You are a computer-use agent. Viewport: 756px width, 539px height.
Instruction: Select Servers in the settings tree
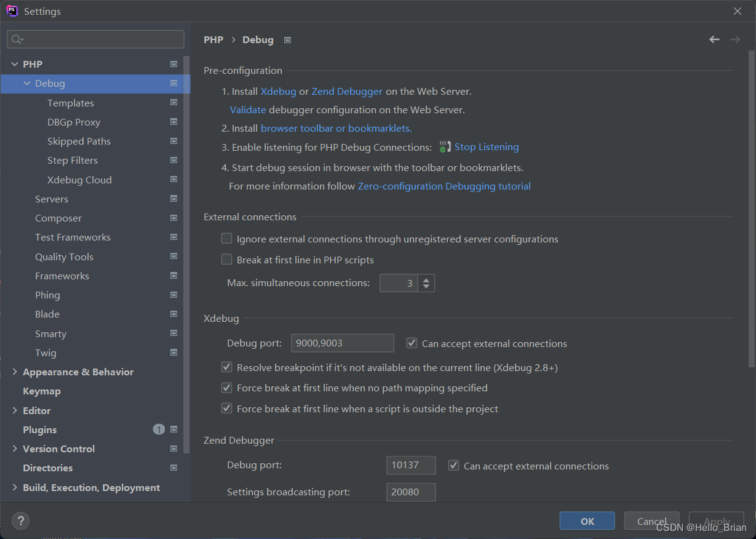pos(52,199)
